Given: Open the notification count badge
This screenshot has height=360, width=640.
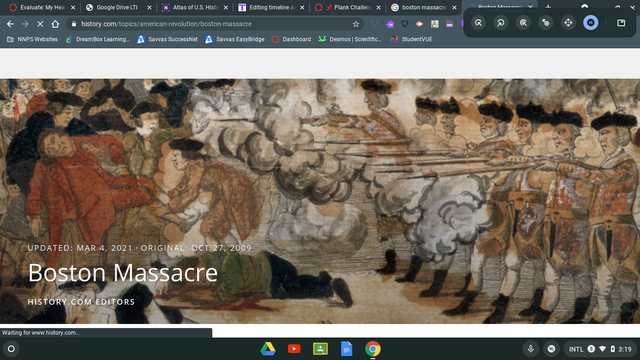Looking at the screenshot, I should point(591,349).
